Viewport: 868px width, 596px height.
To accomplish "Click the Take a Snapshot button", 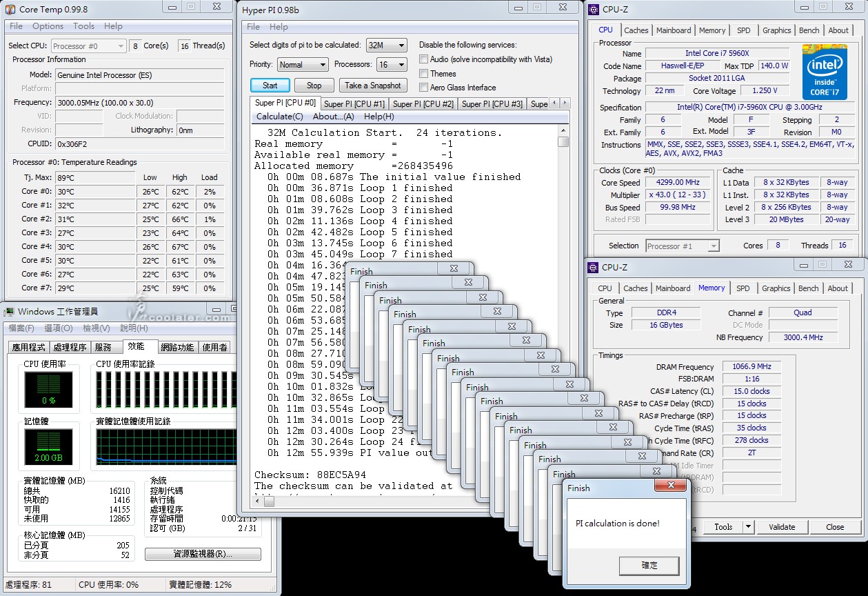I will click(373, 86).
